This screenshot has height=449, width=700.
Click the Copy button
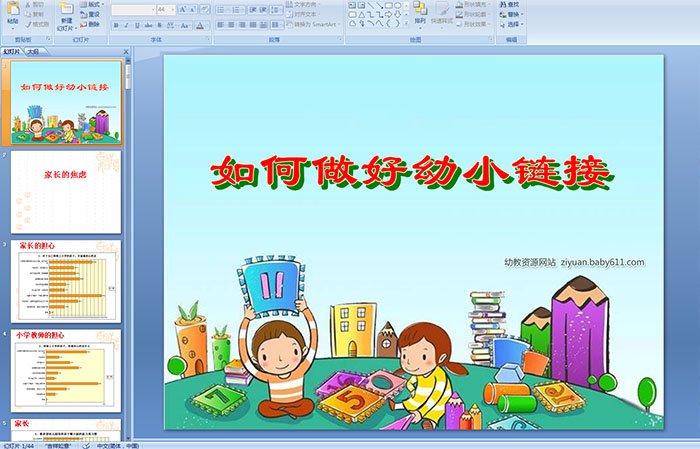click(34, 14)
